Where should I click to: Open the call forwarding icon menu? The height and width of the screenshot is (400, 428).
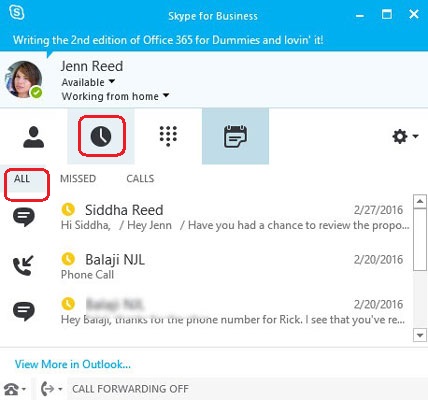click(51, 389)
